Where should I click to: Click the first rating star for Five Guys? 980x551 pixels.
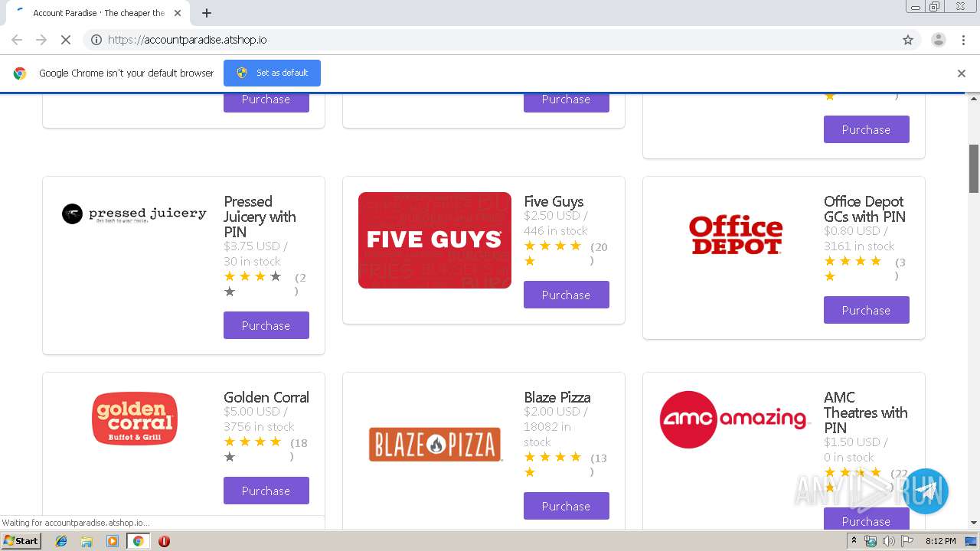(x=530, y=246)
